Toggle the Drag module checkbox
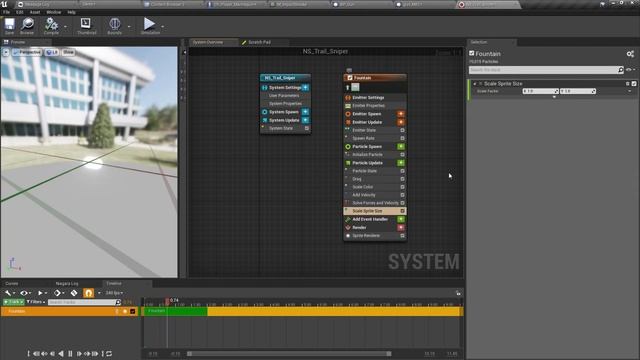640x360 pixels. pyautogui.click(x=402, y=179)
